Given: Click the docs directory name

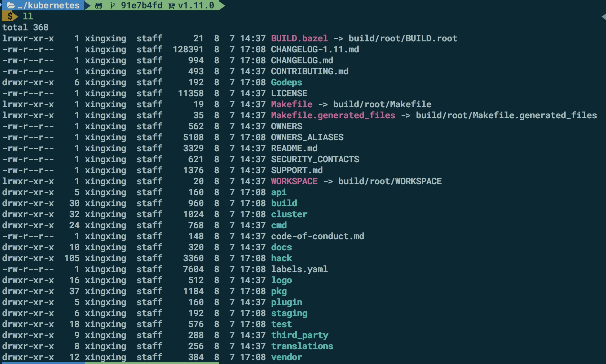Looking at the screenshot, I should tap(281, 247).
